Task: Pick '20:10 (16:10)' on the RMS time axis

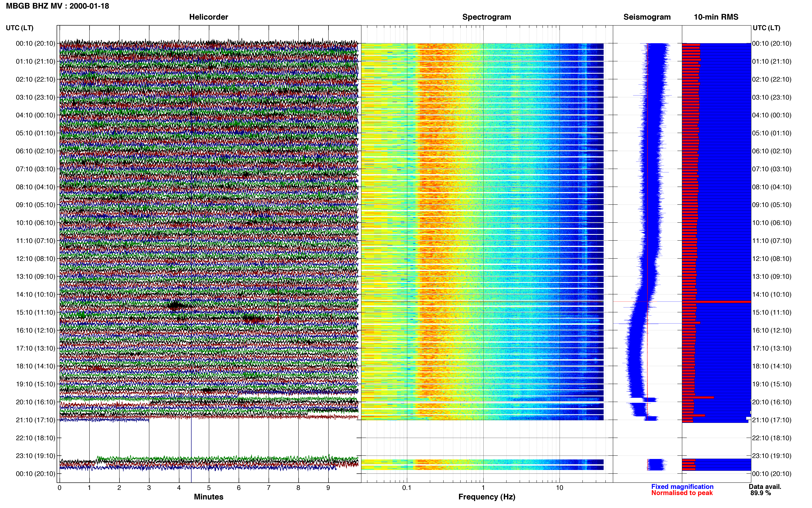Action: [772, 402]
